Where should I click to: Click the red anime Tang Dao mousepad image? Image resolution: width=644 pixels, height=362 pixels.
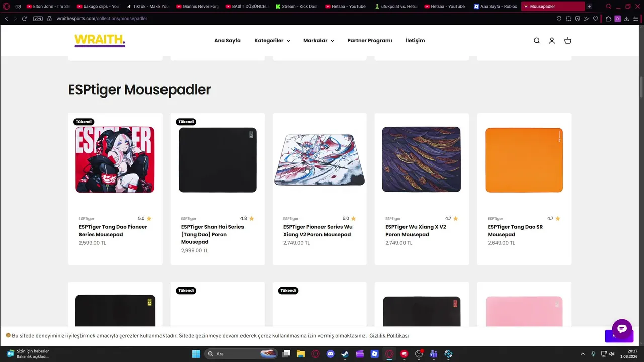point(115,159)
